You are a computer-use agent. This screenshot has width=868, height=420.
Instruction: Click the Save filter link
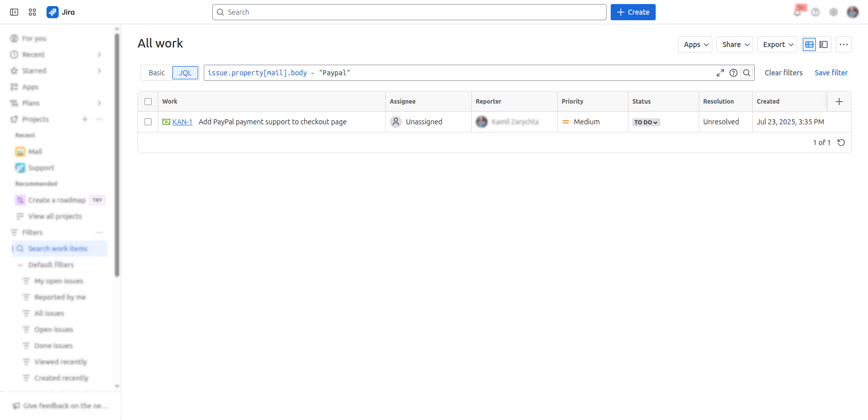[x=831, y=73]
